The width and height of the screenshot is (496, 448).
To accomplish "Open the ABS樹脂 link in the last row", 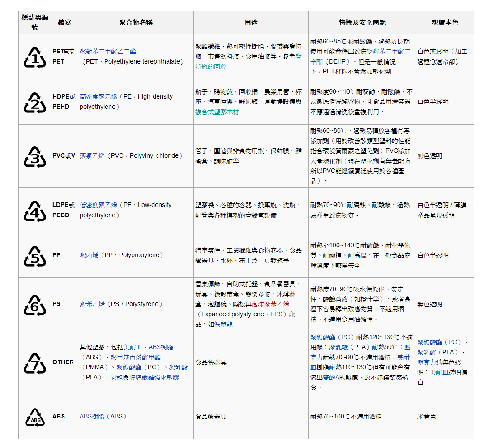I will click(92, 417).
